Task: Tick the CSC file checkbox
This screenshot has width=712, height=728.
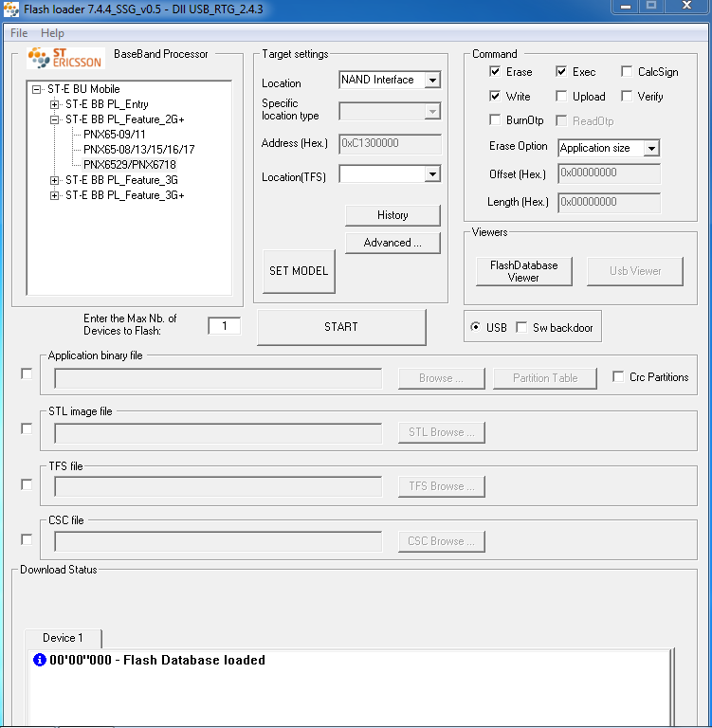Action: tap(27, 539)
